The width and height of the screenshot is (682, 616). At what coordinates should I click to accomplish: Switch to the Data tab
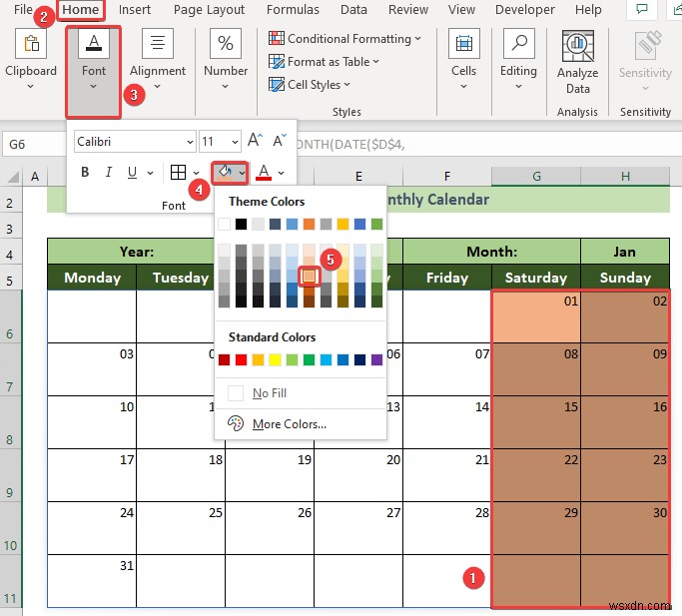click(353, 10)
